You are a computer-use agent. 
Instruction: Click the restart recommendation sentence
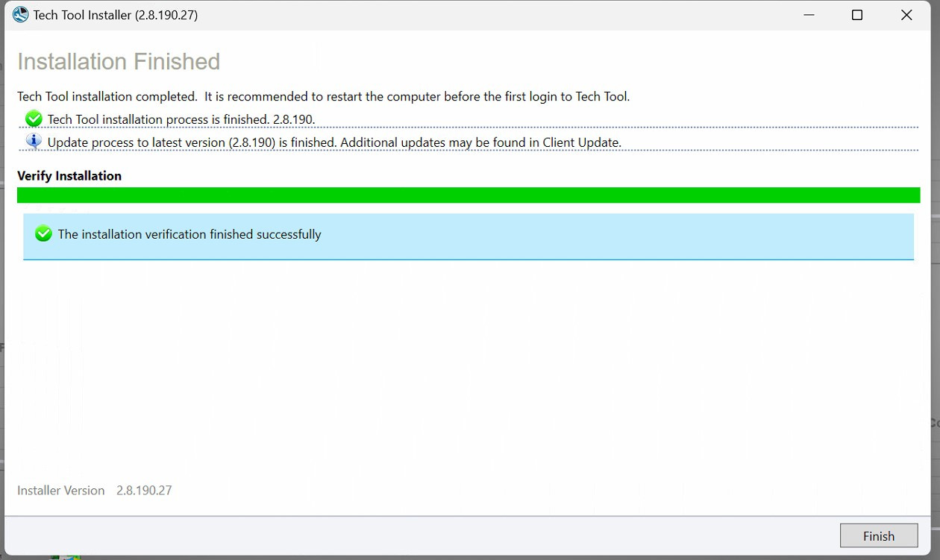[417, 97]
